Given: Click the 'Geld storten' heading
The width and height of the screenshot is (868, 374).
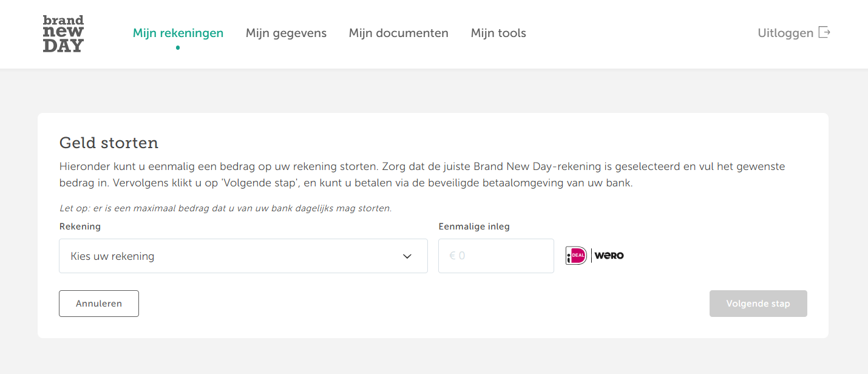Looking at the screenshot, I should click(x=109, y=143).
